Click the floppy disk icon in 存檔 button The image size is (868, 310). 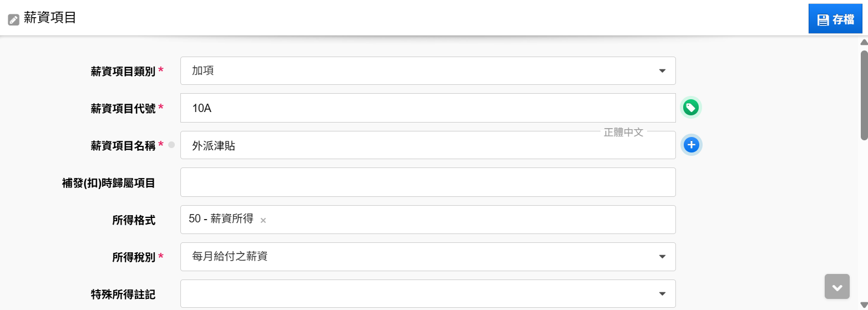pyautogui.click(x=823, y=20)
